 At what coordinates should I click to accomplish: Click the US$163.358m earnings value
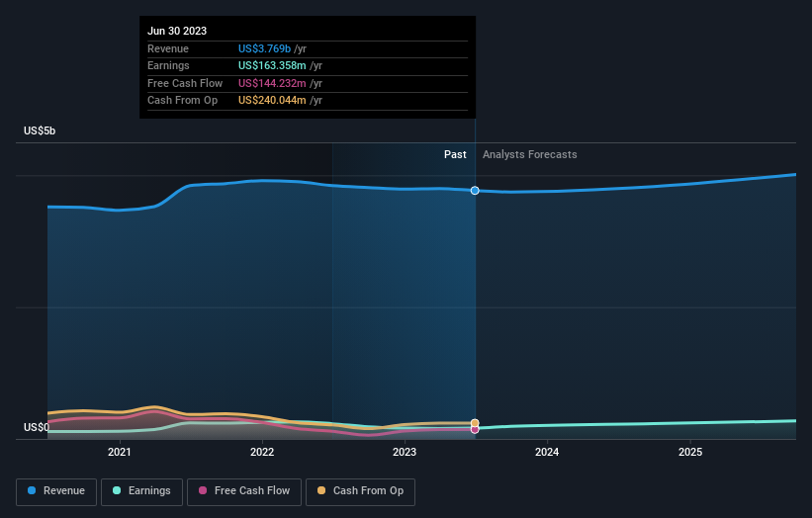click(x=272, y=65)
